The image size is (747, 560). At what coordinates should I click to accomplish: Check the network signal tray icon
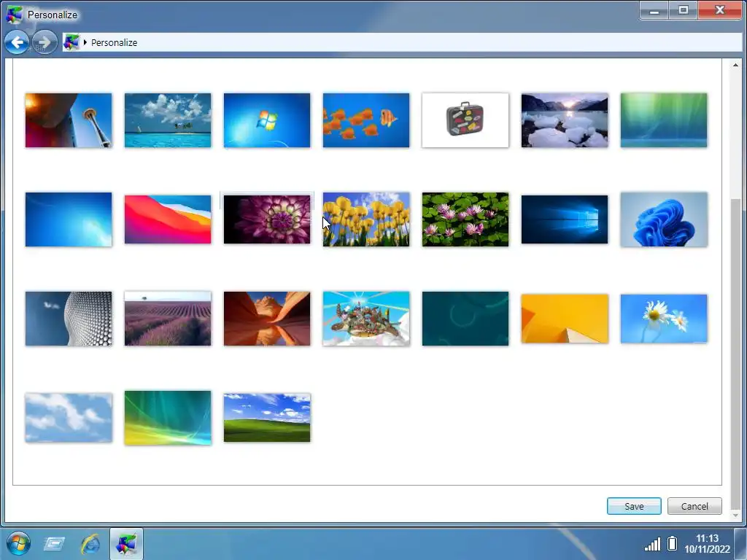[652, 544]
